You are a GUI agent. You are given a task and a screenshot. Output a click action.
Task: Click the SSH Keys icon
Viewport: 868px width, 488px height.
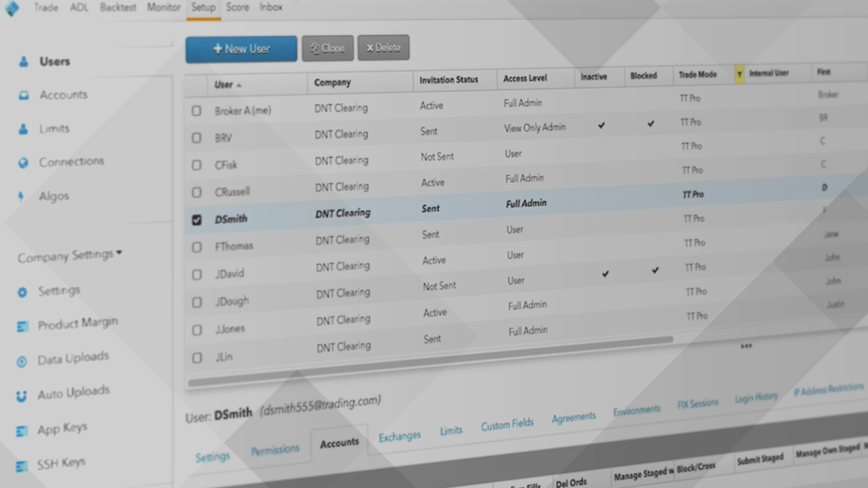21,466
